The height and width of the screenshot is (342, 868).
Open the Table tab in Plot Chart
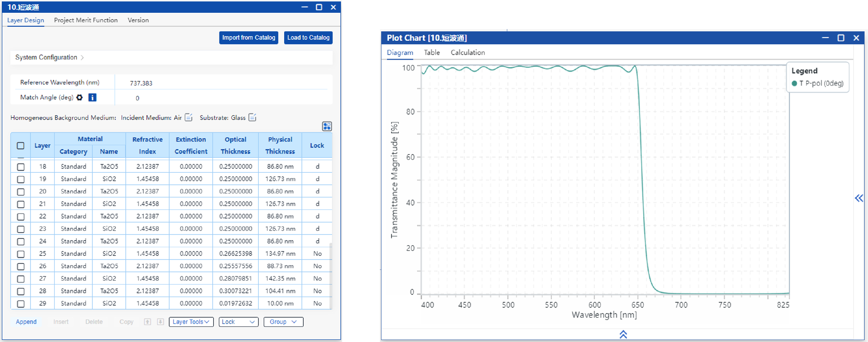point(431,53)
